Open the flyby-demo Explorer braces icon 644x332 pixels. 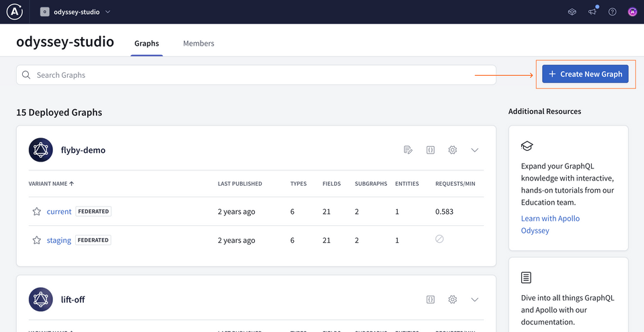[x=431, y=150]
